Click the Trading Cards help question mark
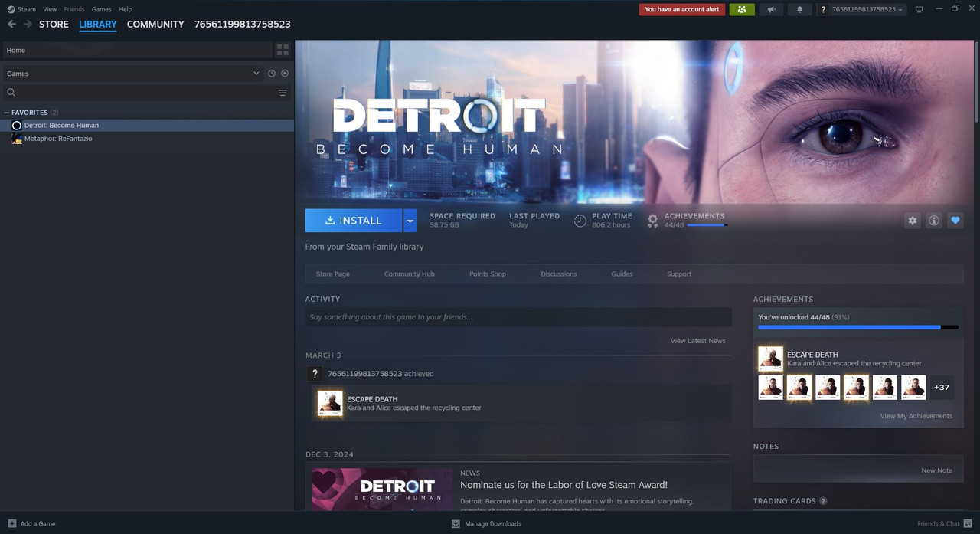Image resolution: width=980 pixels, height=534 pixels. click(x=823, y=501)
